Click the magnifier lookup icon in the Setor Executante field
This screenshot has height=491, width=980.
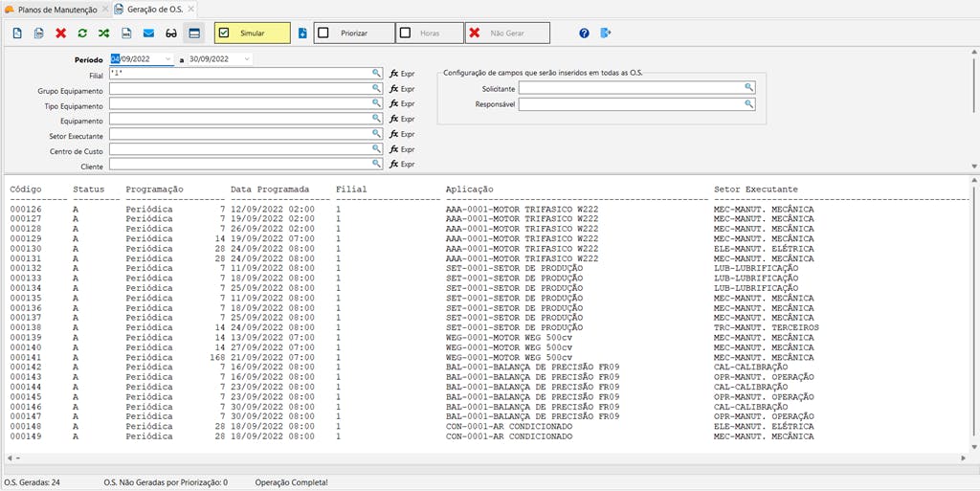point(376,133)
